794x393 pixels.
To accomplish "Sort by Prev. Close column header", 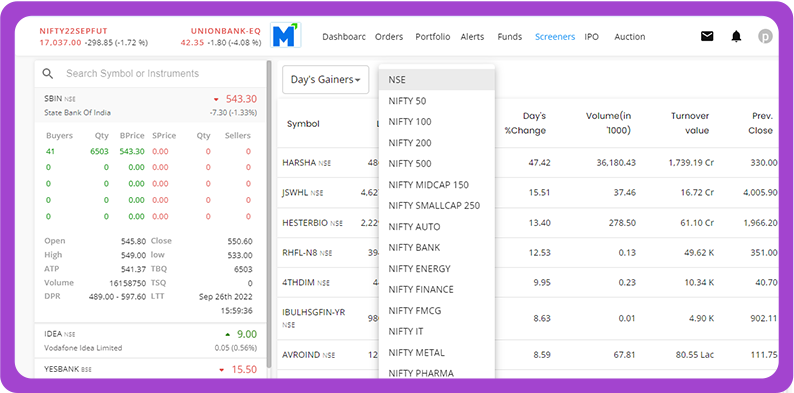I will coord(761,123).
